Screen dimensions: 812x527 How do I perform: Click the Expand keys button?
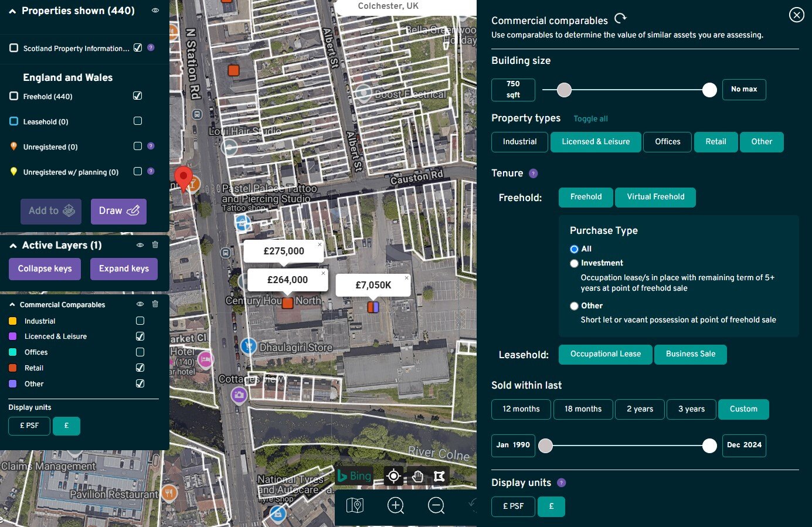pyautogui.click(x=124, y=269)
